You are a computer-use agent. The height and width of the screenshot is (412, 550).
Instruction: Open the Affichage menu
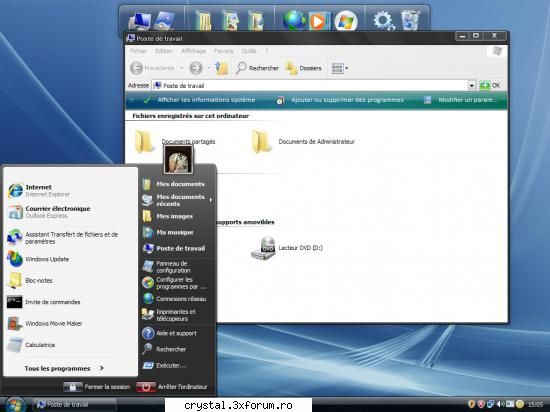(x=193, y=51)
